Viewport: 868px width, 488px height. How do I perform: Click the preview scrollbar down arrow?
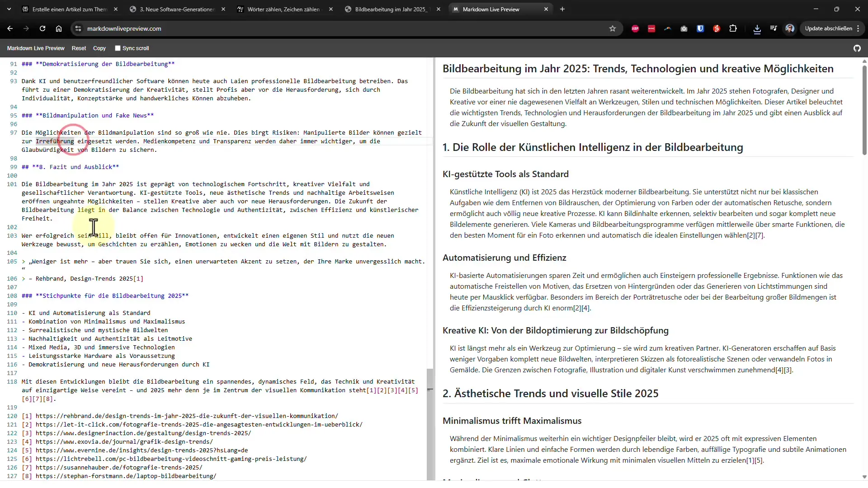point(864,477)
